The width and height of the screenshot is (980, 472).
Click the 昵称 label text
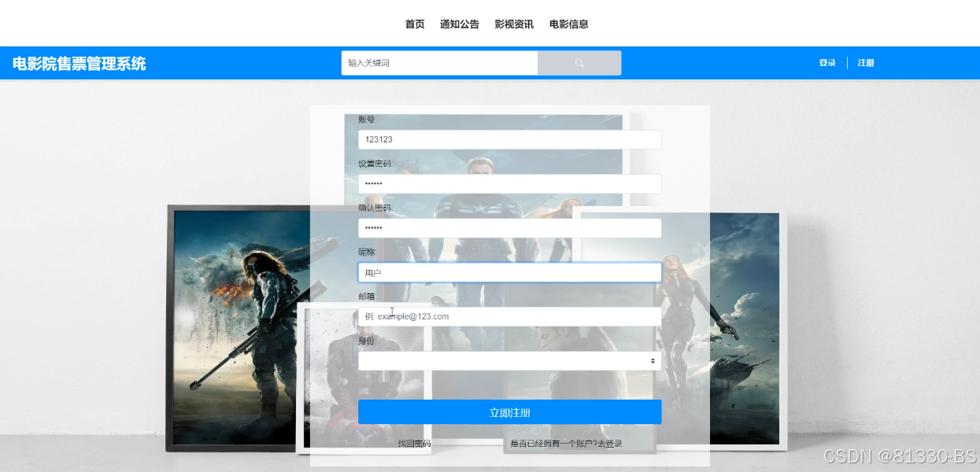point(367,252)
